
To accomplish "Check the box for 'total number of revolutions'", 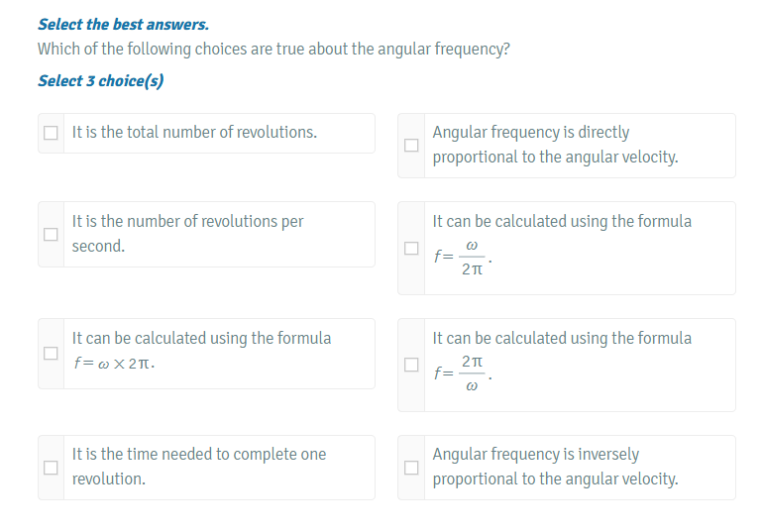I will click(x=51, y=133).
